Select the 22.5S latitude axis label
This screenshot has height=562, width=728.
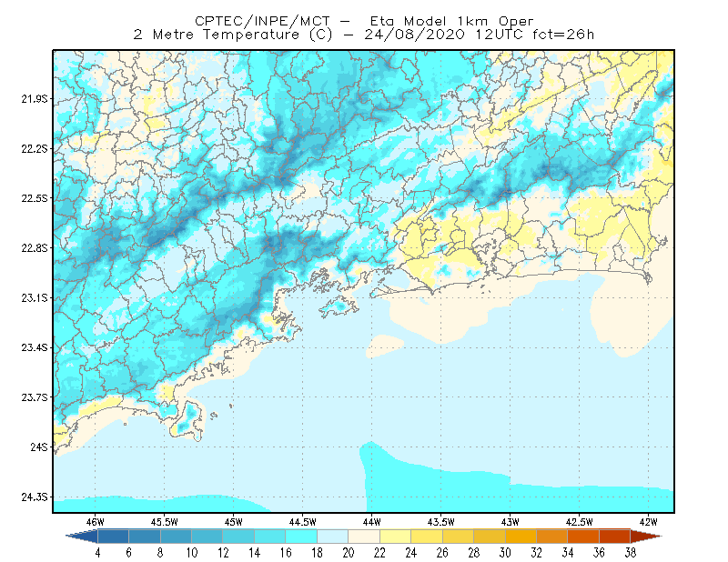click(34, 198)
